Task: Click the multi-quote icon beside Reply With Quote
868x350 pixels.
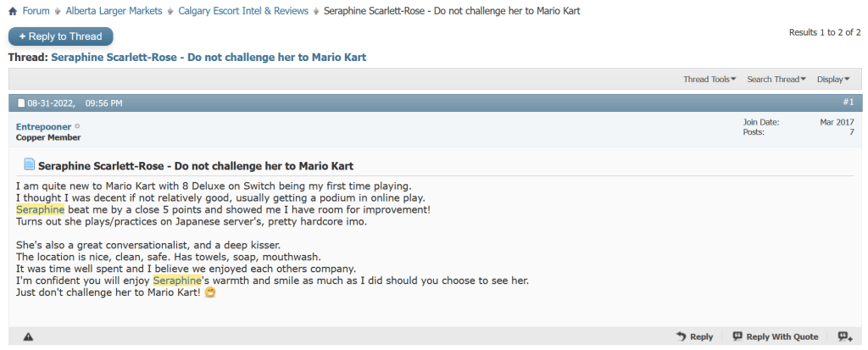Action: coord(844,336)
